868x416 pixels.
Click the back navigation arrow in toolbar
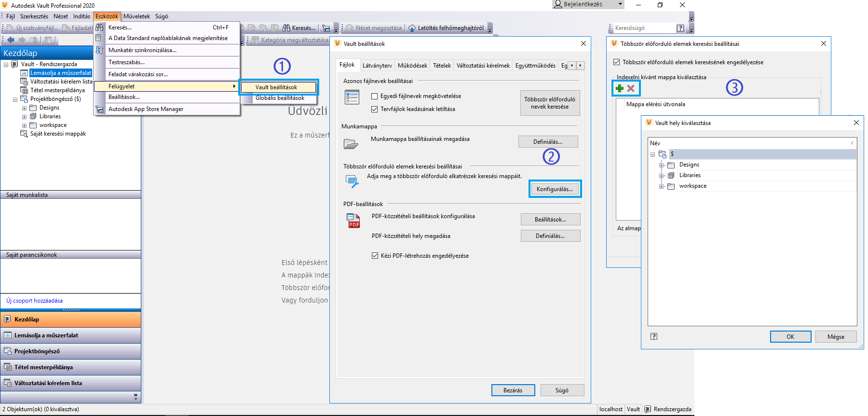pos(11,40)
